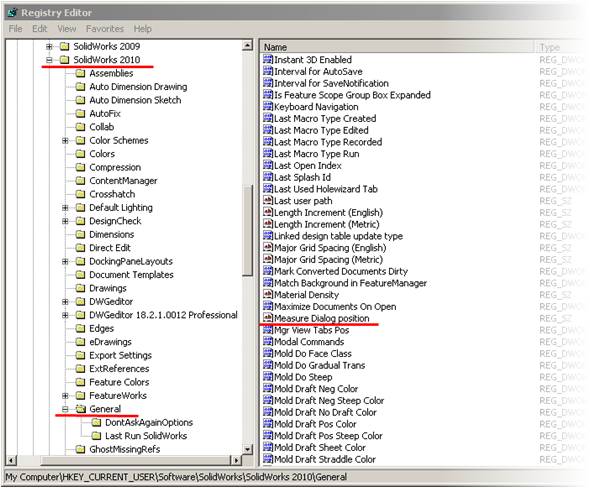Collapse the General key
Image resolution: width=590 pixels, height=488 pixels.
coord(65,409)
